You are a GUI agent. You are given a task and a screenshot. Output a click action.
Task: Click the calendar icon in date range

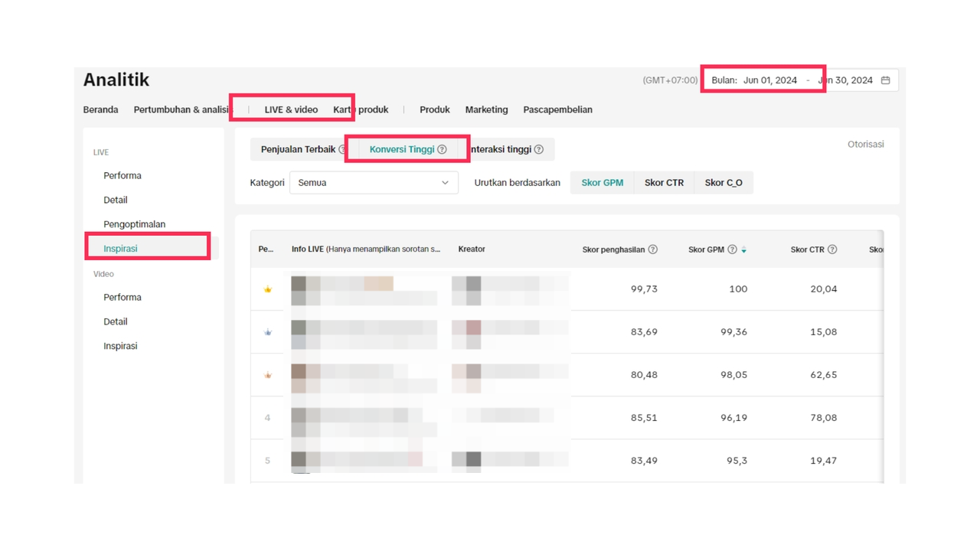click(x=885, y=80)
